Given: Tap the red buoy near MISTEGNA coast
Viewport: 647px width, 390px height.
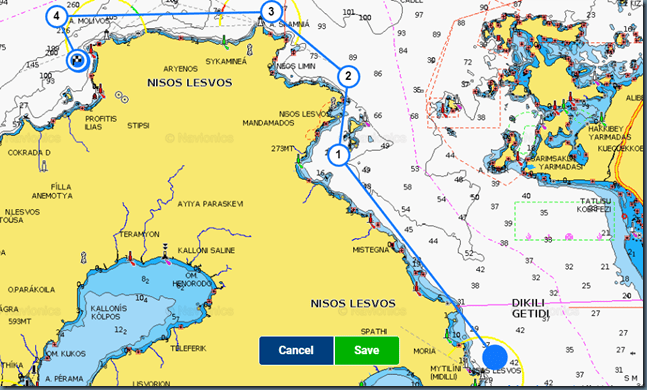Looking at the screenshot, I should click(x=371, y=220).
